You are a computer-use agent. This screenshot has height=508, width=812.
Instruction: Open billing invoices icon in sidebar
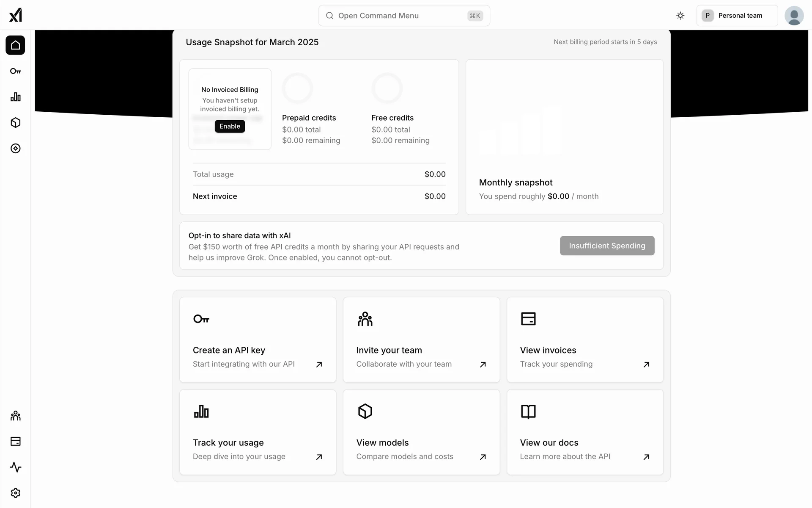pos(15,442)
